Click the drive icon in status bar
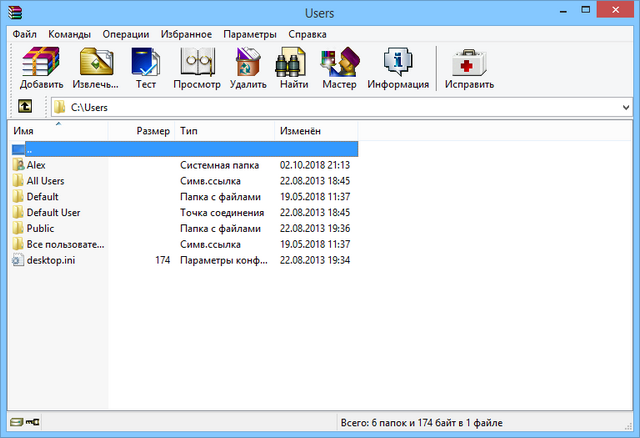Screen dimensions: 640x438 (17, 424)
